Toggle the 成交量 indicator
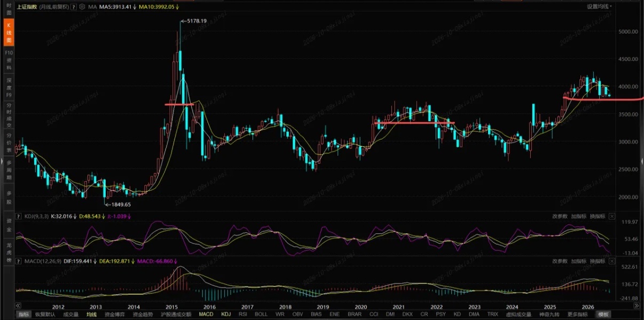 pos(71,314)
